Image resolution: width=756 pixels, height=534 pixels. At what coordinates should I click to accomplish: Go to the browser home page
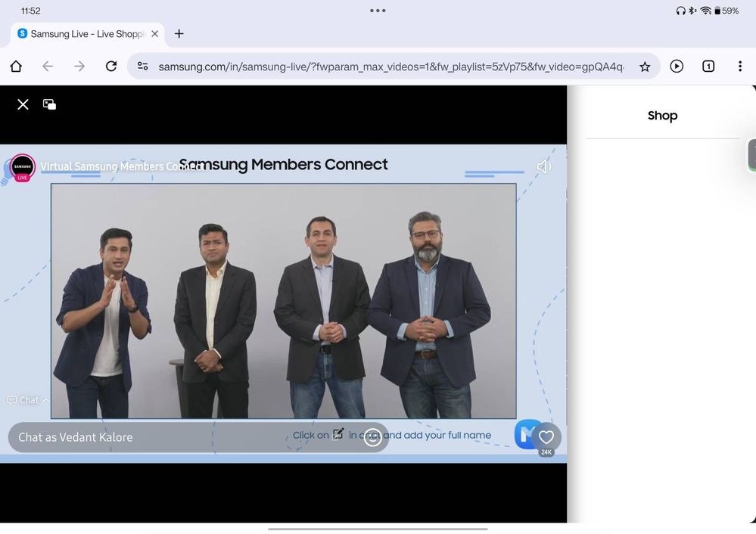click(16, 66)
